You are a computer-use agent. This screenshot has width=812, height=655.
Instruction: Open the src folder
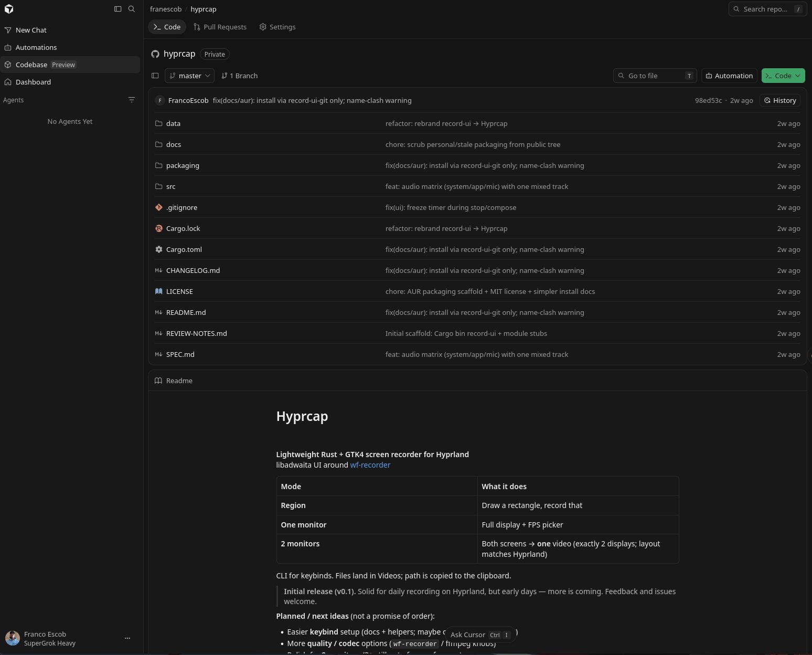tap(171, 186)
